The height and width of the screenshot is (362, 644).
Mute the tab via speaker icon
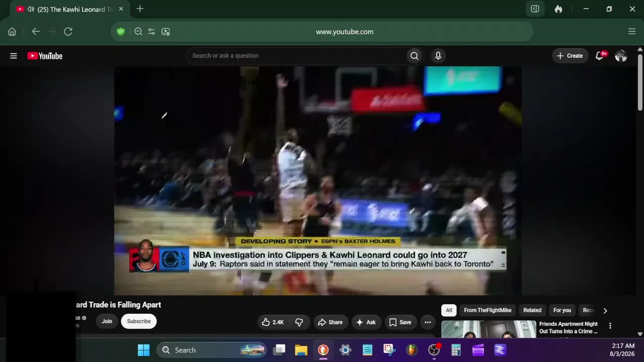[31, 9]
